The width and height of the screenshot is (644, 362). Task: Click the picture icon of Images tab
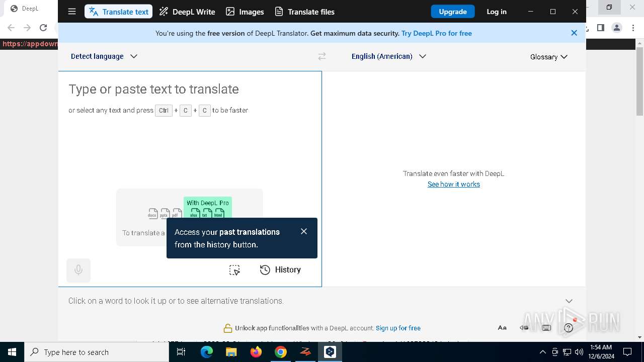pos(230,12)
